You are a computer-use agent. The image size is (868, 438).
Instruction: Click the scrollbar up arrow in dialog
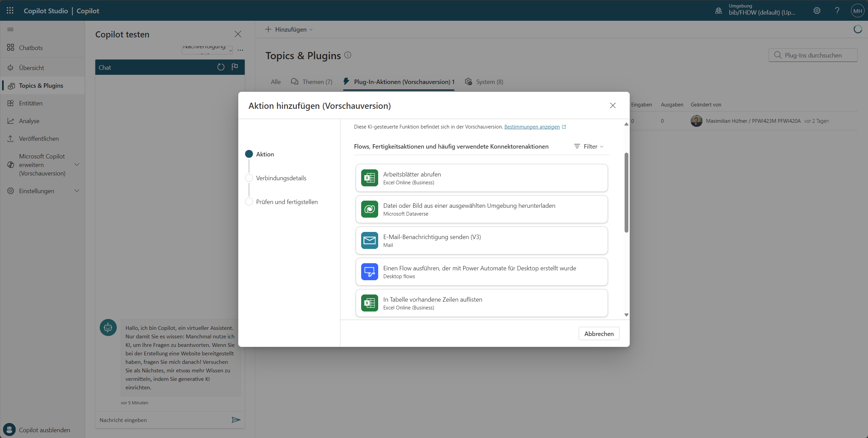pos(626,124)
